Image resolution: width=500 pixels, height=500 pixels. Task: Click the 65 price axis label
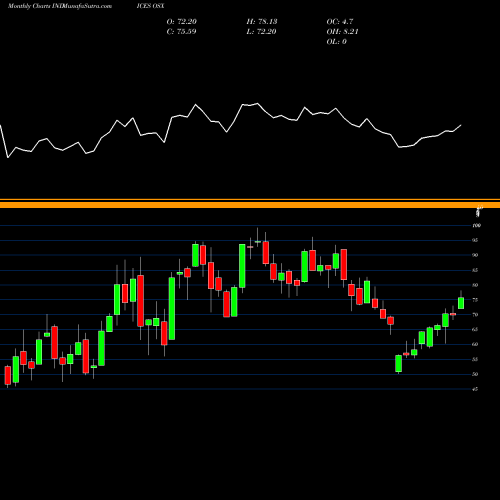475,329
